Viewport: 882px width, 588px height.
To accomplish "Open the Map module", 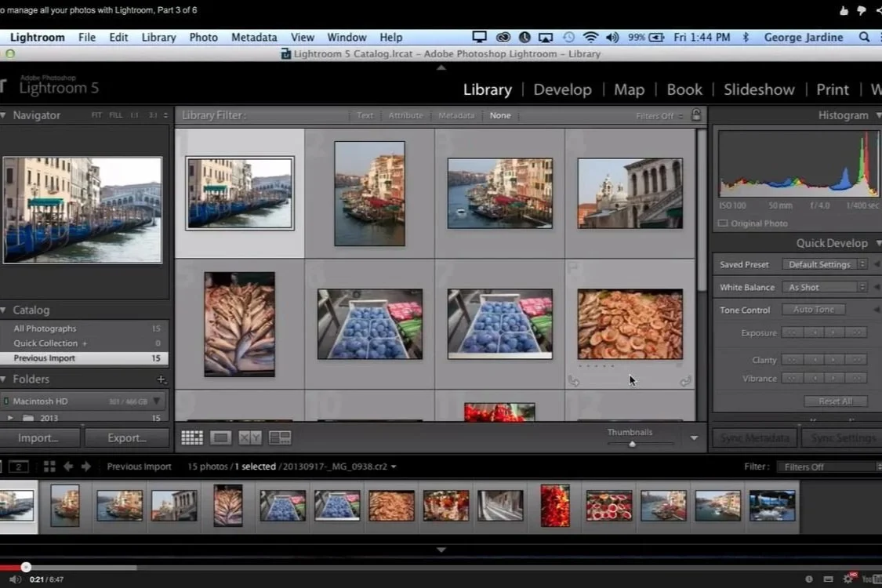I will (630, 89).
